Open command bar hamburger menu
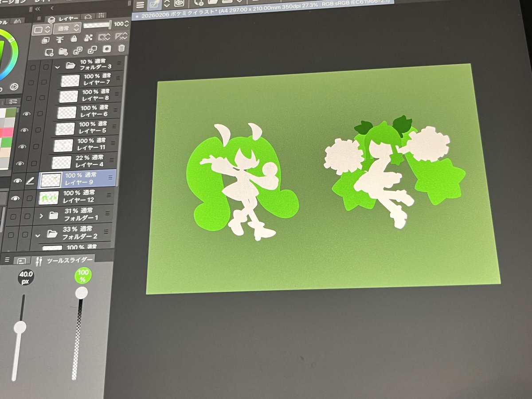Viewport: 532px width, 399px height. 140,5
